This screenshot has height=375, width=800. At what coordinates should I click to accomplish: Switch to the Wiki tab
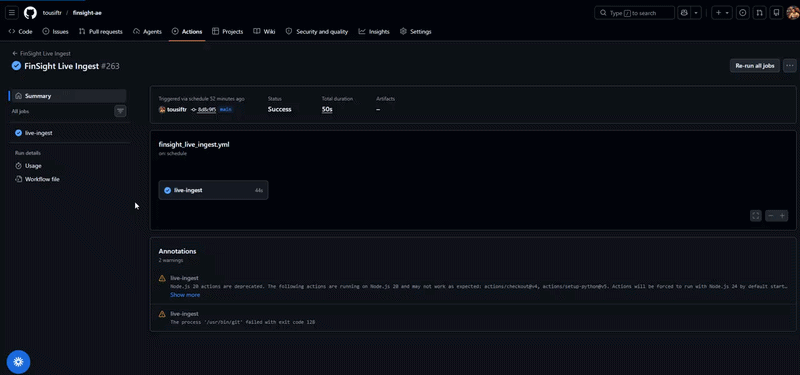tap(264, 32)
